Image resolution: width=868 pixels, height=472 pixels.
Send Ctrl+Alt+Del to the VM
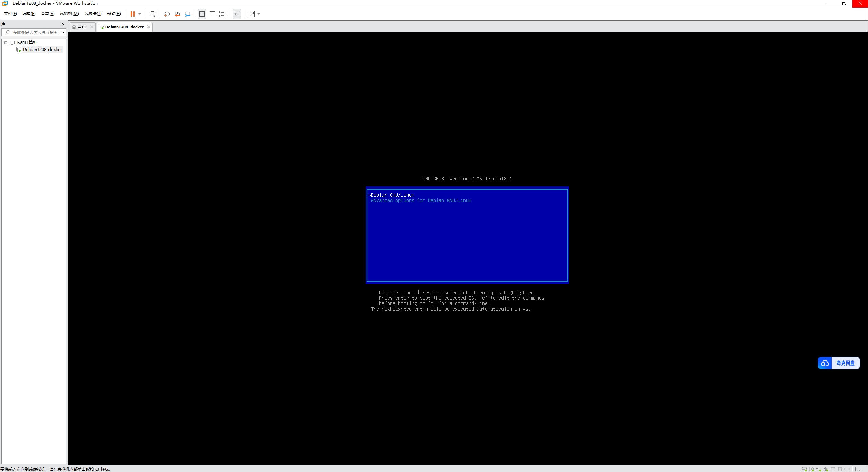pos(153,14)
